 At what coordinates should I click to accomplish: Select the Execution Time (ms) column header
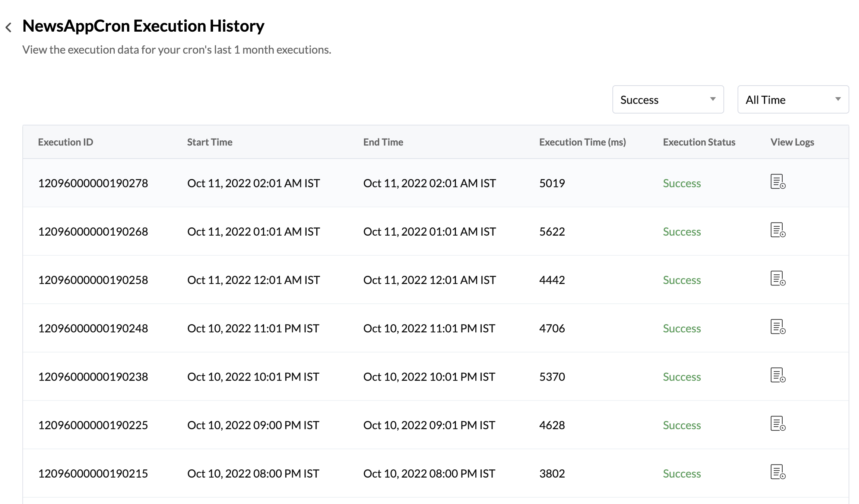pos(582,142)
